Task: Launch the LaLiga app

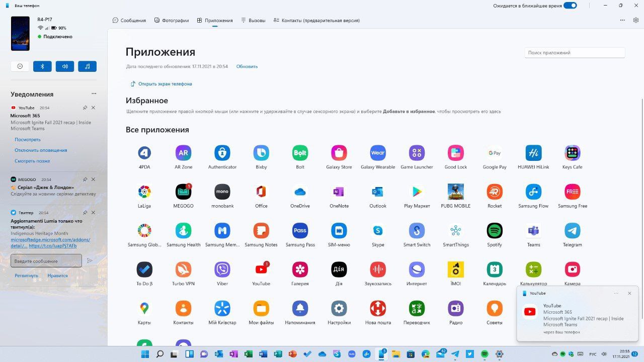Action: tap(144, 192)
